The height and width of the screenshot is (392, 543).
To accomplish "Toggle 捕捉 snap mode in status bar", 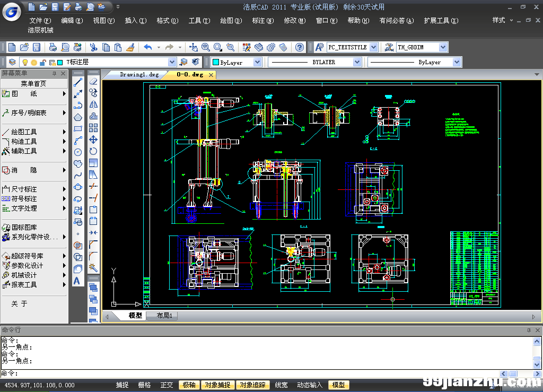I will (122, 385).
